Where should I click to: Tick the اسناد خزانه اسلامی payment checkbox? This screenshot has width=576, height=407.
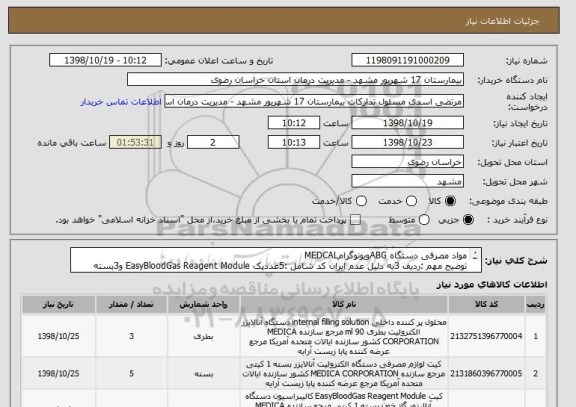pos(355,220)
